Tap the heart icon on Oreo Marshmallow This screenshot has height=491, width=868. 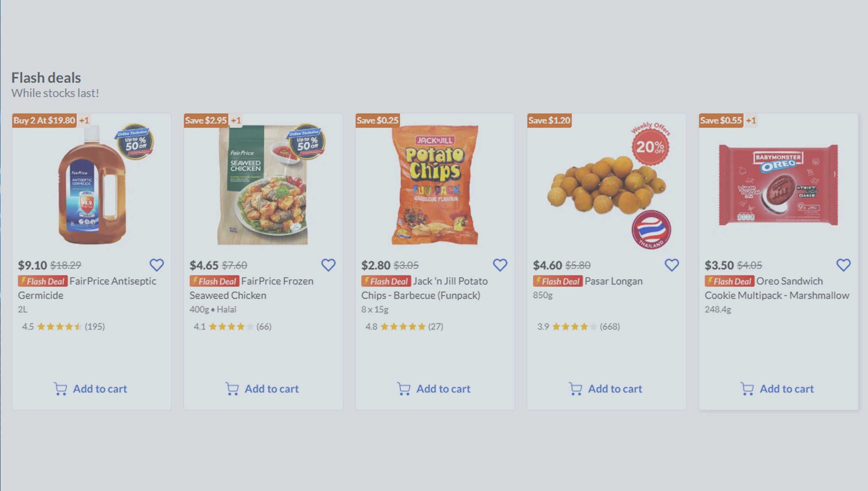(843, 265)
